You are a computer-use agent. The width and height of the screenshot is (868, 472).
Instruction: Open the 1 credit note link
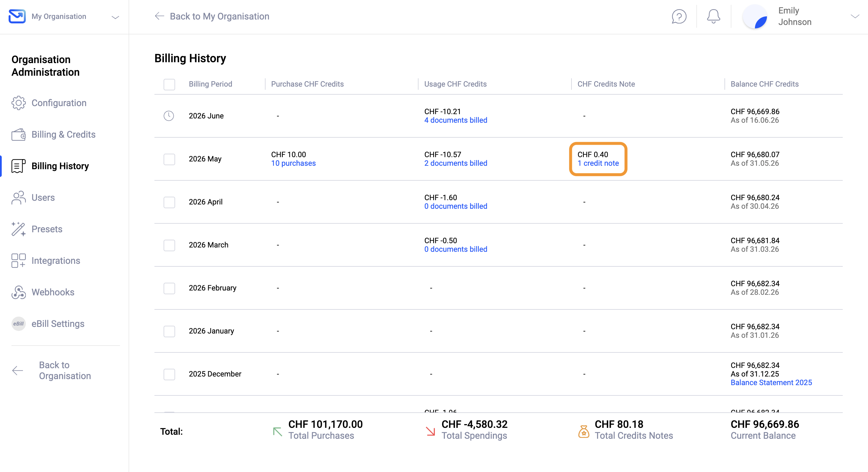click(598, 163)
